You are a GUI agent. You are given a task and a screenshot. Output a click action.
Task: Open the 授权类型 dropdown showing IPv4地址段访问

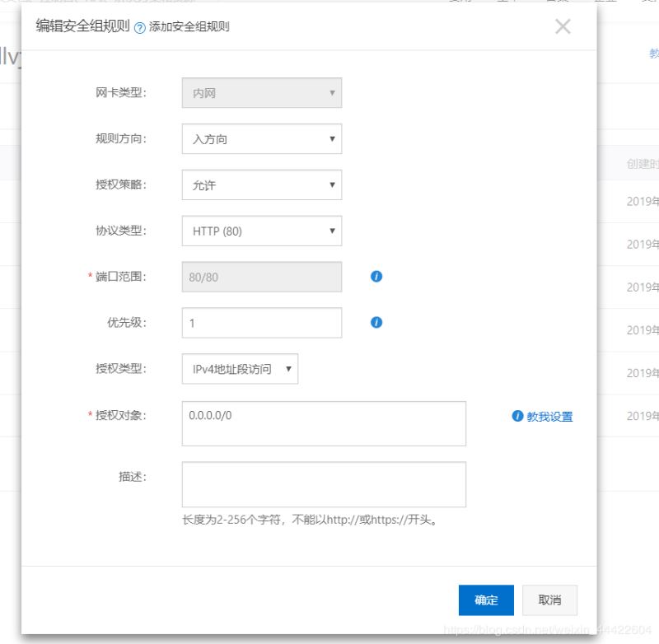(239, 369)
